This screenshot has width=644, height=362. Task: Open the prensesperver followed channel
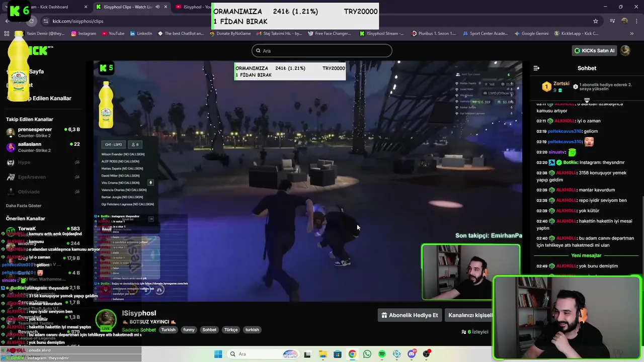(x=43, y=133)
